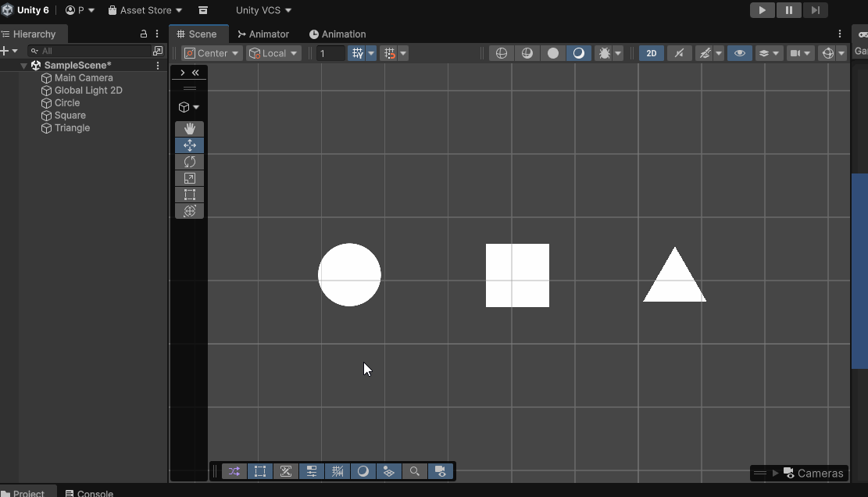Image resolution: width=868 pixels, height=497 pixels.
Task: Toggle the scene effects button
Action: (705, 53)
